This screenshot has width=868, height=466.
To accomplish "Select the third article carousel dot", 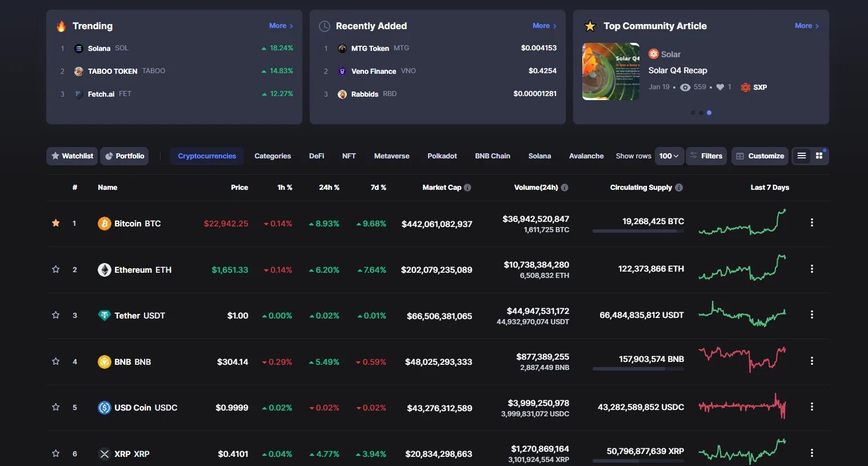I will pyautogui.click(x=709, y=113).
